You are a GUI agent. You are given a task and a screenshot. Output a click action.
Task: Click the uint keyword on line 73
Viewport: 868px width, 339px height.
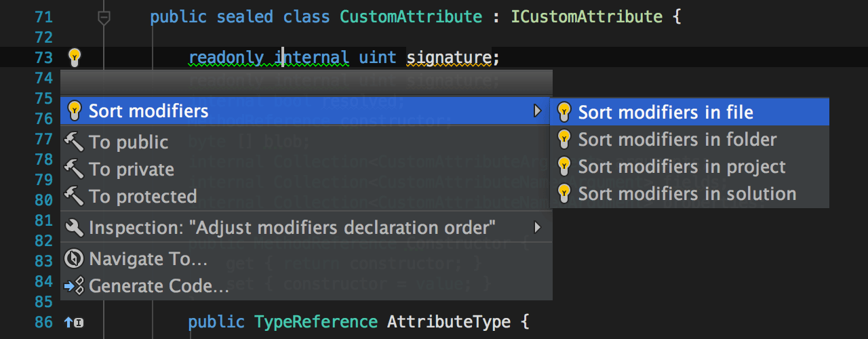tap(378, 58)
